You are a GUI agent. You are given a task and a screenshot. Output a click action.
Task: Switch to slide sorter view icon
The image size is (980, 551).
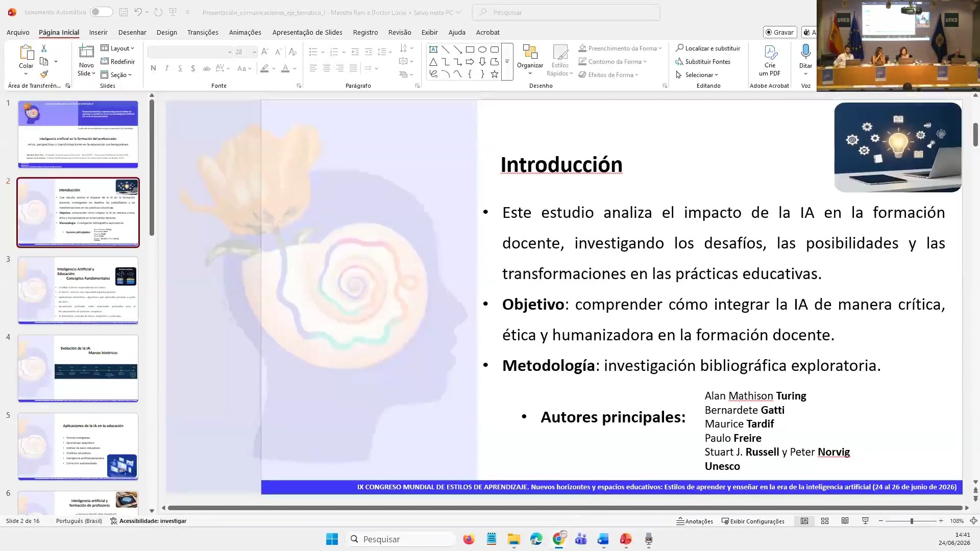824,521
